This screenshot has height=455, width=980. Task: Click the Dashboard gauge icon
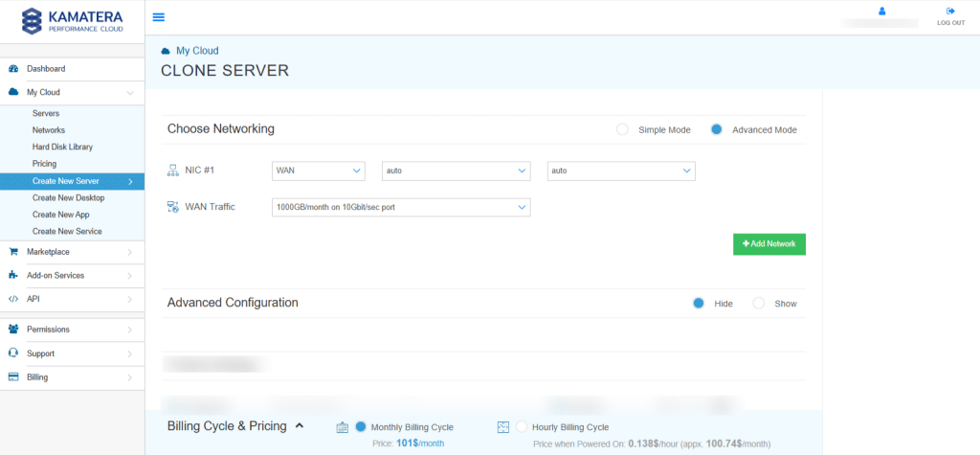[13, 69]
